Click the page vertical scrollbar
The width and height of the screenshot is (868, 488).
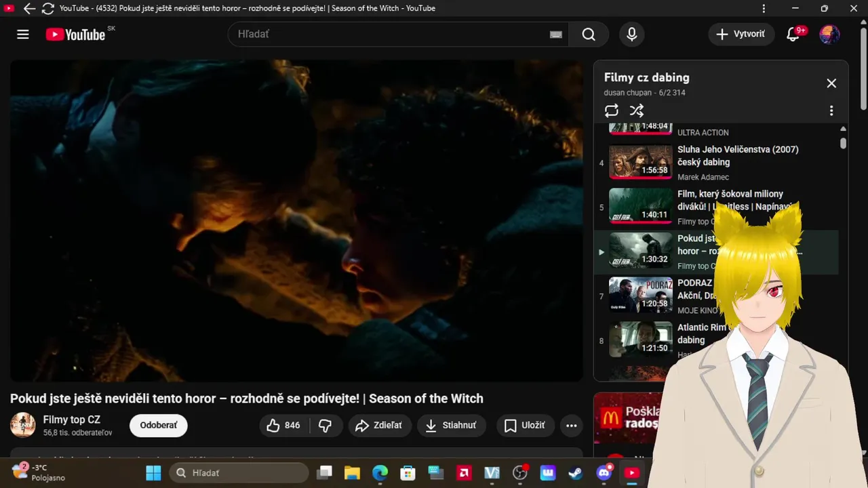(863, 68)
